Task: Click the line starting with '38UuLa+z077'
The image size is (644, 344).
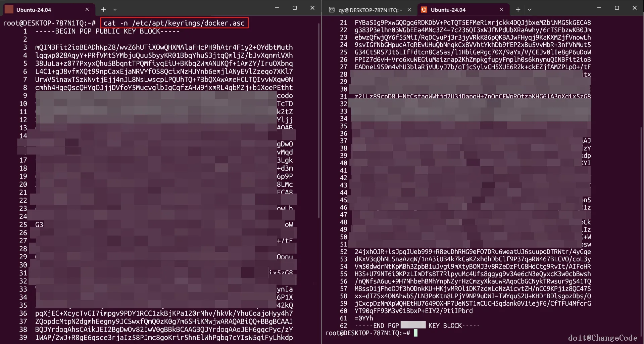Action: (x=164, y=63)
